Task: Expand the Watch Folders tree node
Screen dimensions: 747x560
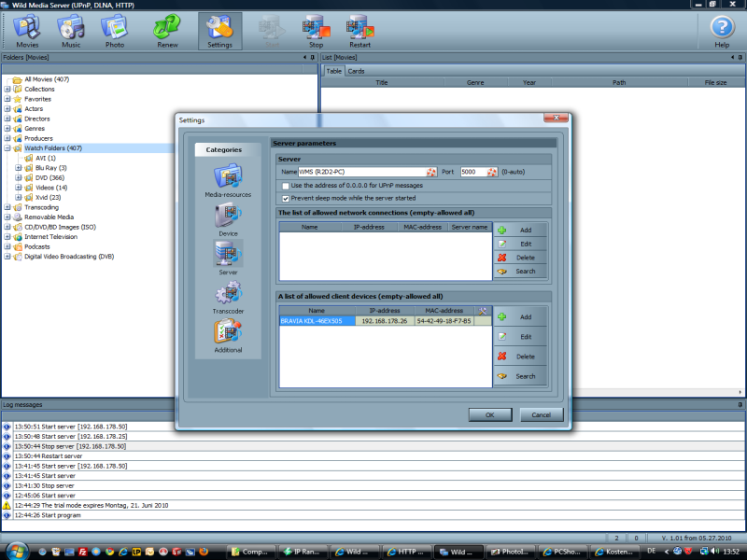Action: point(7,147)
